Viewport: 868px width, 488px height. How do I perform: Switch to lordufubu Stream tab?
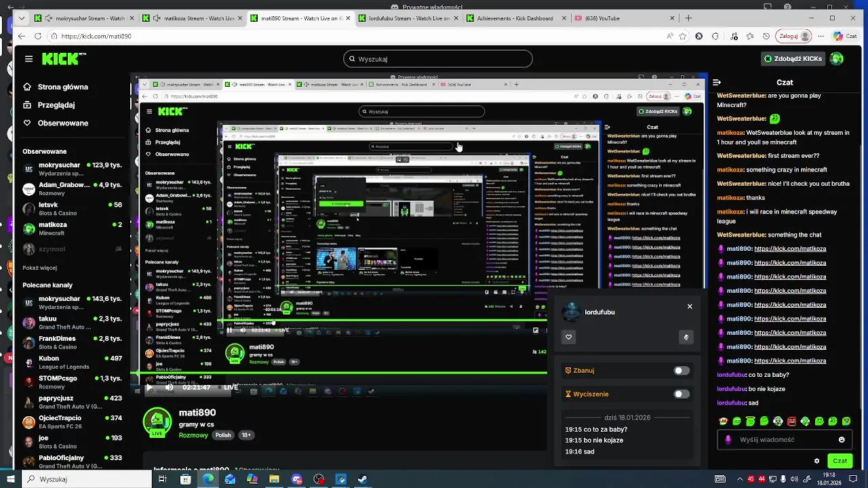point(408,18)
